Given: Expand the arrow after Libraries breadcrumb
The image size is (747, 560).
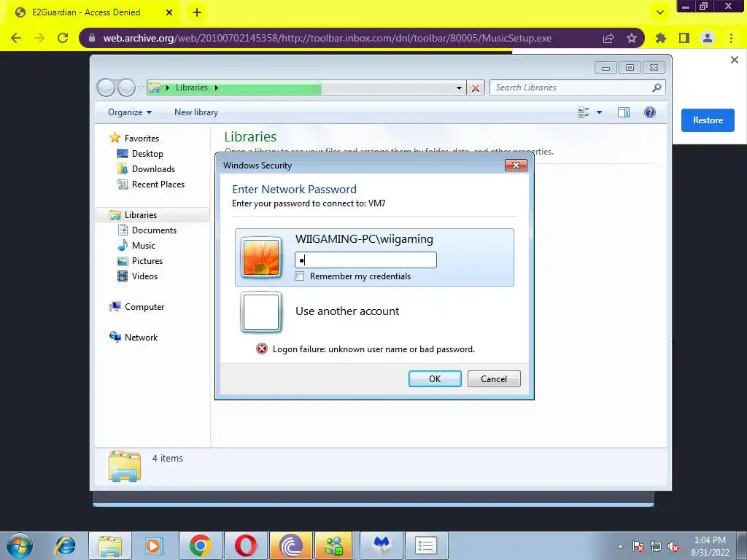Looking at the screenshot, I should coord(216,87).
